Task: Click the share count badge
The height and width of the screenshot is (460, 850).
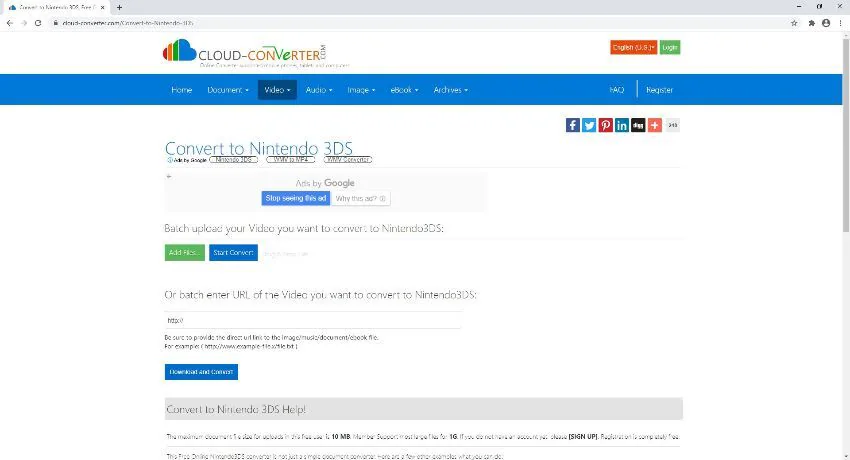Action: pyautogui.click(x=672, y=125)
